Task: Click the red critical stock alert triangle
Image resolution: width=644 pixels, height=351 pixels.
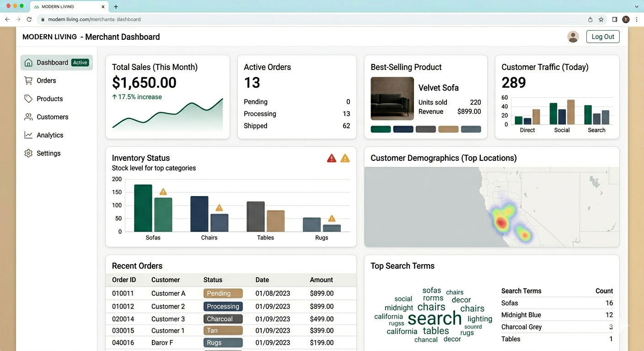Action: click(x=331, y=158)
